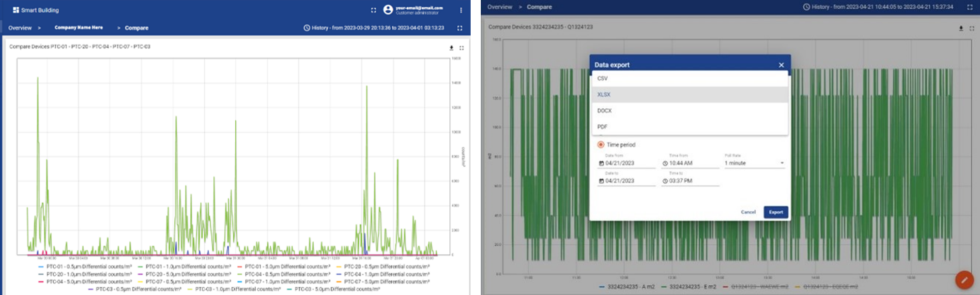Viewport: 980px width, 295px height.
Task: Show the struck-through Q1324123 - WAEWE m2 series
Action: point(756,287)
